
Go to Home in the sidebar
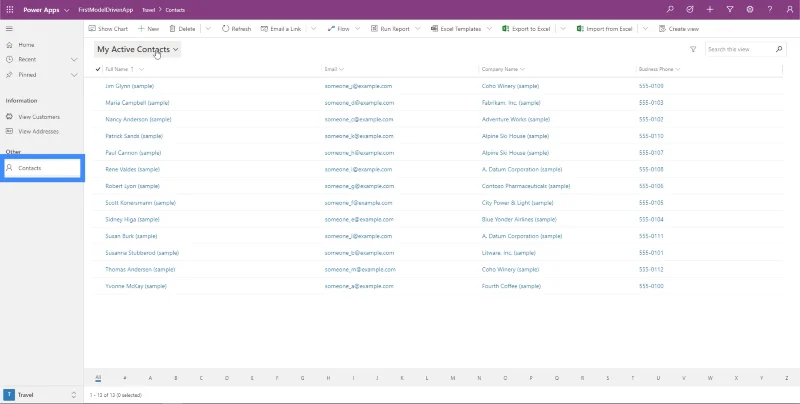tap(27, 45)
